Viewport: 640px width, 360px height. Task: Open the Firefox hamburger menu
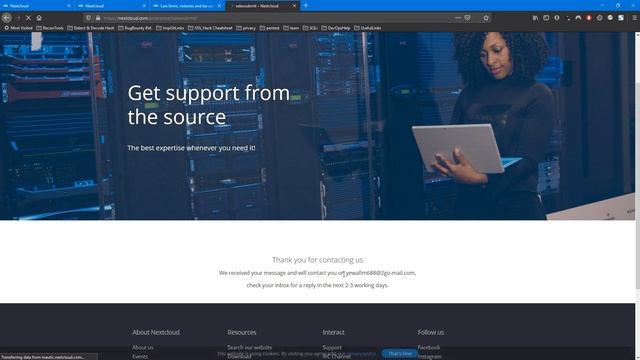click(x=634, y=18)
